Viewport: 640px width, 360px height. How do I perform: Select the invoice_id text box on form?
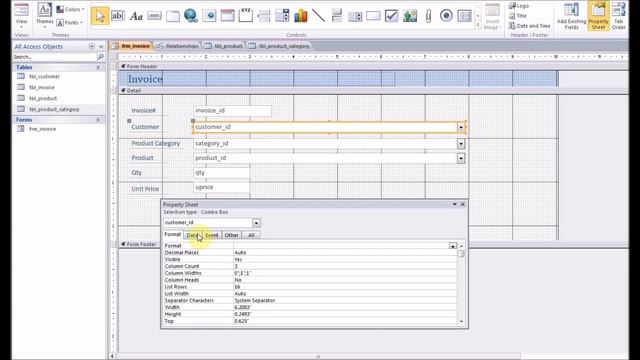click(232, 111)
